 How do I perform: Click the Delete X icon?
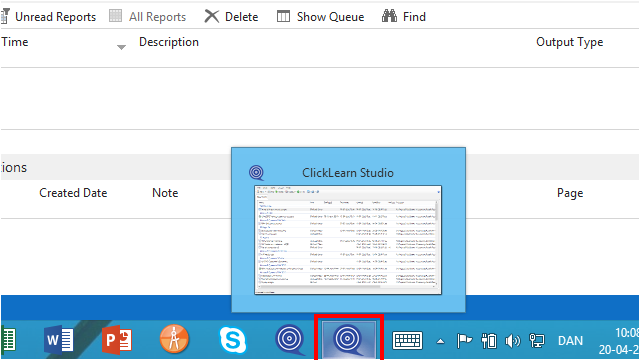(x=211, y=17)
